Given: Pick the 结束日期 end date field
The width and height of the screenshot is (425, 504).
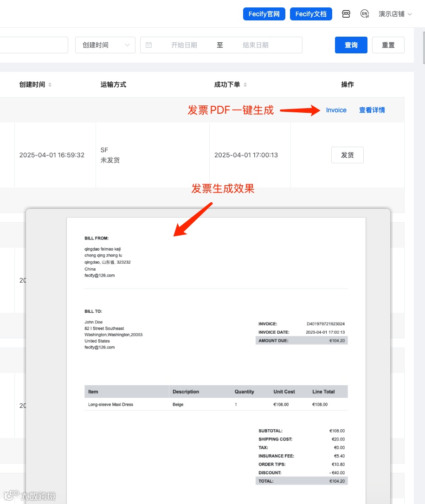Looking at the screenshot, I should tap(255, 45).
